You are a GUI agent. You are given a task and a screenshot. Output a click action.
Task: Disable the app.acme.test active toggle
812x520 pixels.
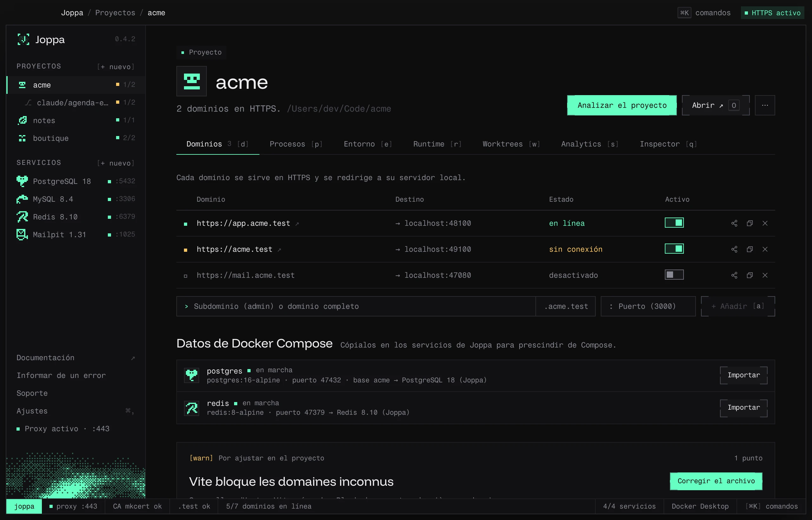coord(674,223)
